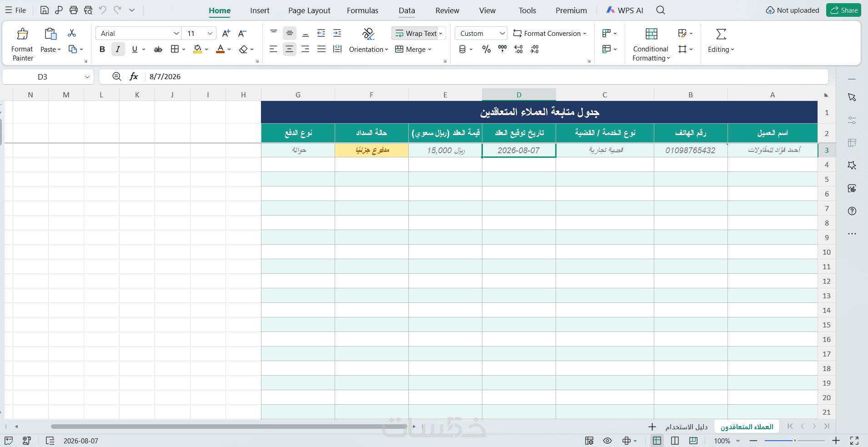Click the Save icon in quick access toolbar
The image size is (868, 447).
coord(44,10)
